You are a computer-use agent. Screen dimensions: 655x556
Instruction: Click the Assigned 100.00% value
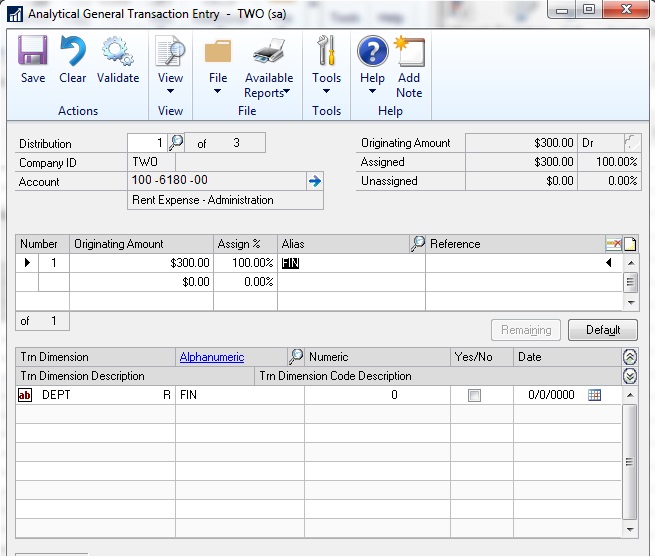[x=609, y=162]
